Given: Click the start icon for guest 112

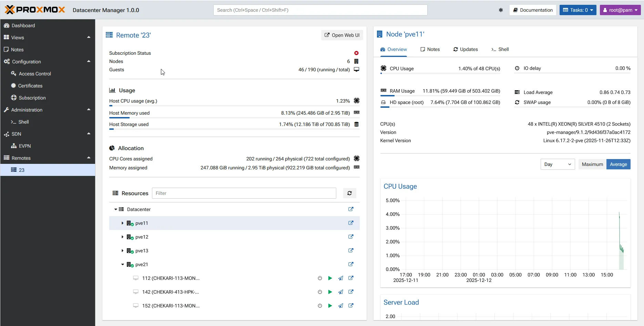Looking at the screenshot, I should click(x=330, y=278).
